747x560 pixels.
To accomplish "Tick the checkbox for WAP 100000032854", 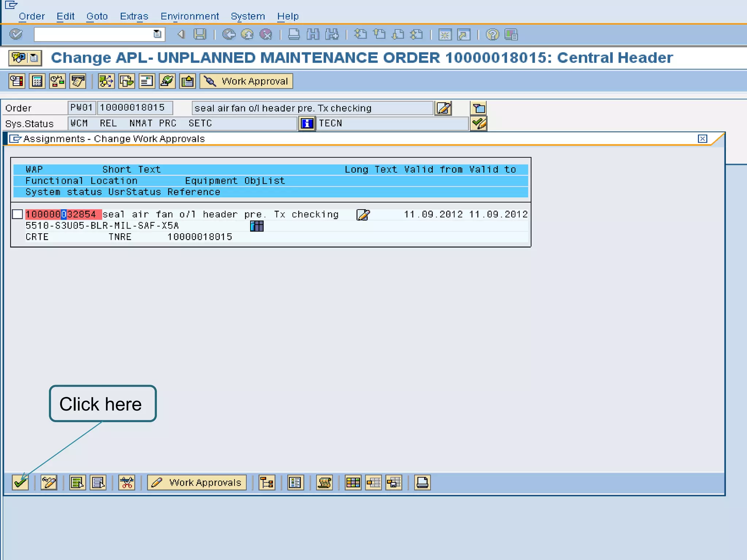I will click(18, 214).
